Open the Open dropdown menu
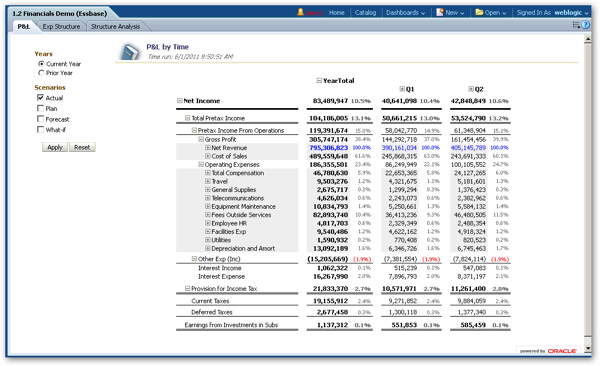 [496, 13]
